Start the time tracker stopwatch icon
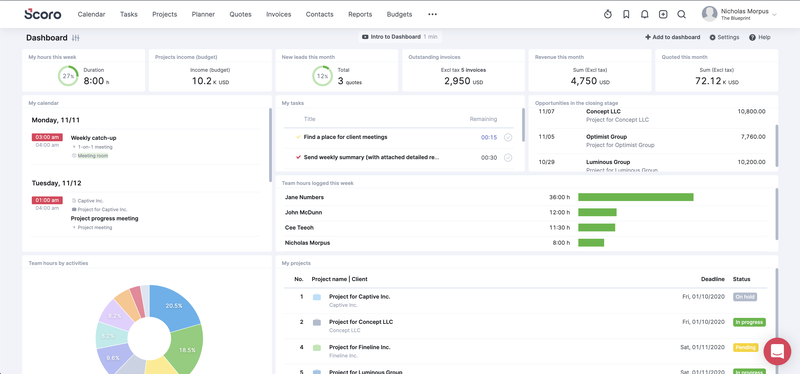Screen dimensions: 800x374 point(608,14)
